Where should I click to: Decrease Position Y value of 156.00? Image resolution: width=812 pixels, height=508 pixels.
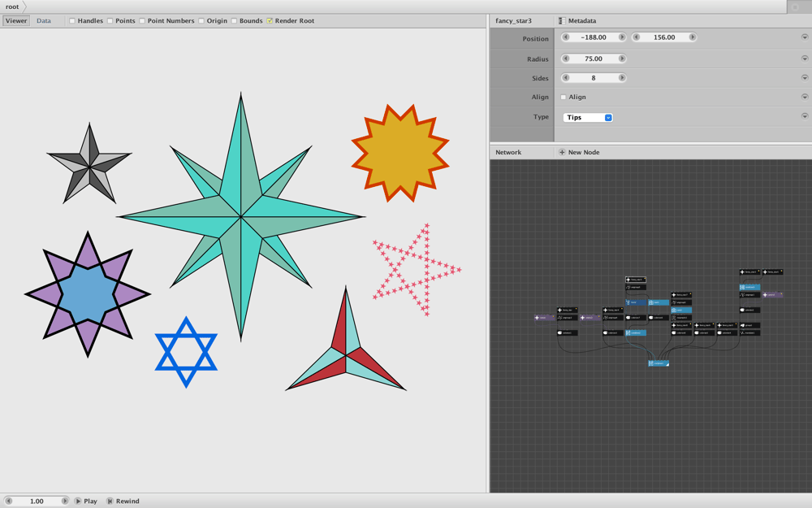click(636, 37)
